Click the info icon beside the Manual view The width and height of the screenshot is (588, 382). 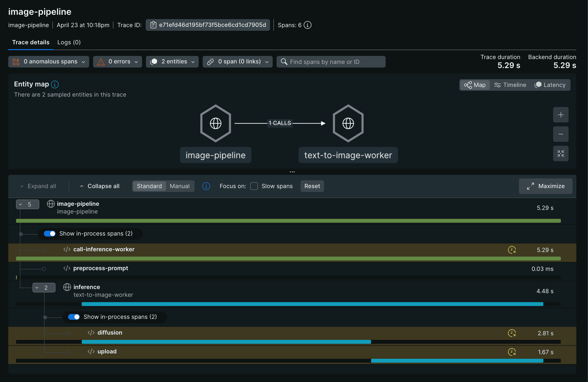(206, 186)
